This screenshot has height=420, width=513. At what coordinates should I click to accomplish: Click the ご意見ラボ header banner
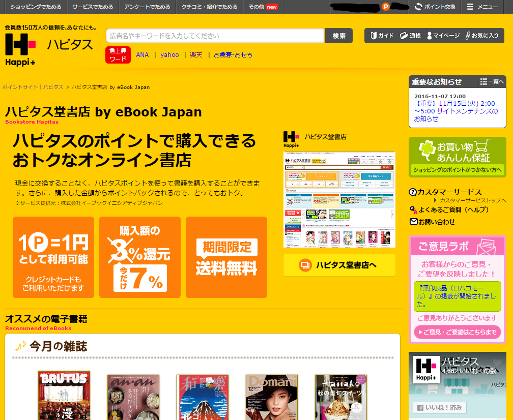[x=457, y=246]
